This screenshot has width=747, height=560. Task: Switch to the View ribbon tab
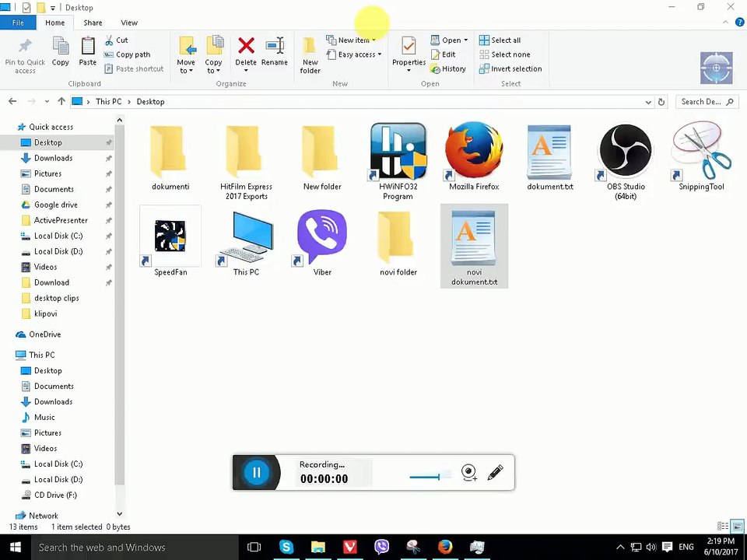pyautogui.click(x=128, y=23)
